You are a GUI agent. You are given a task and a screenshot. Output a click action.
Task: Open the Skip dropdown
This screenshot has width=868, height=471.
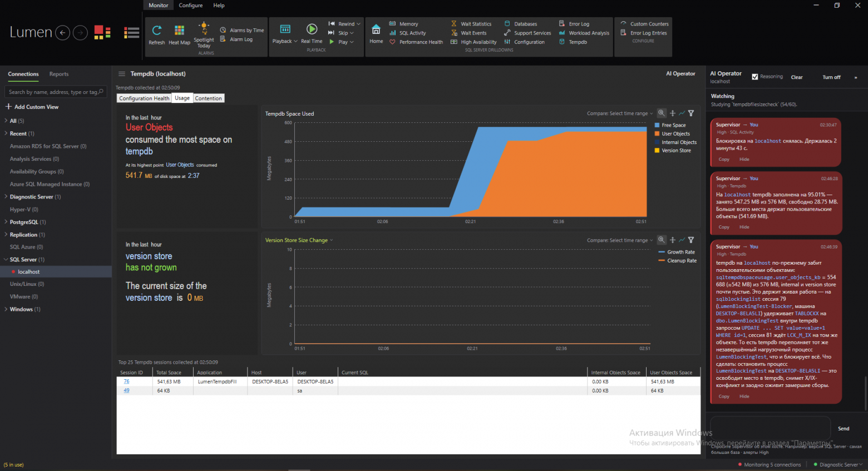(341, 33)
